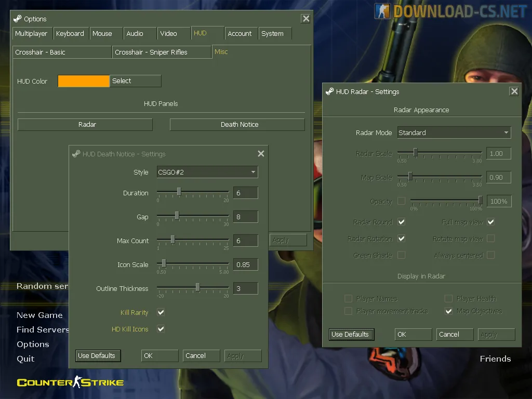The width and height of the screenshot is (532, 399).
Task: Click Apply in Death Notice settings
Action: [243, 355]
